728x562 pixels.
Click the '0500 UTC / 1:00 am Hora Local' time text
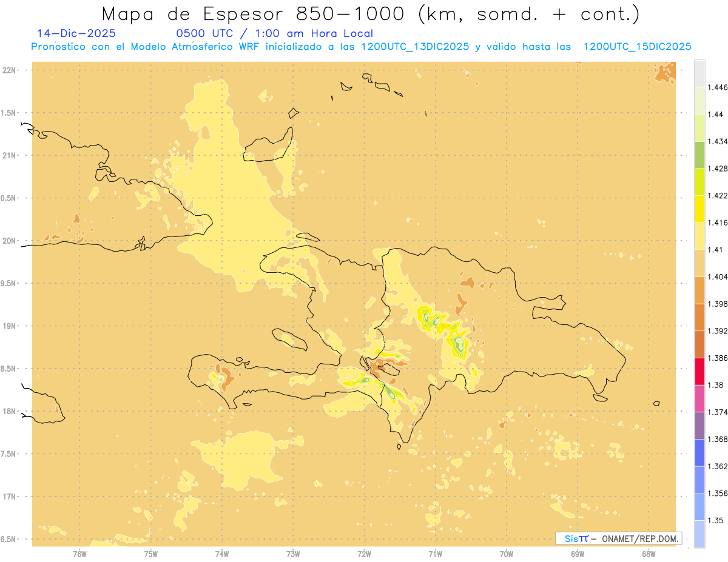[x=274, y=34]
